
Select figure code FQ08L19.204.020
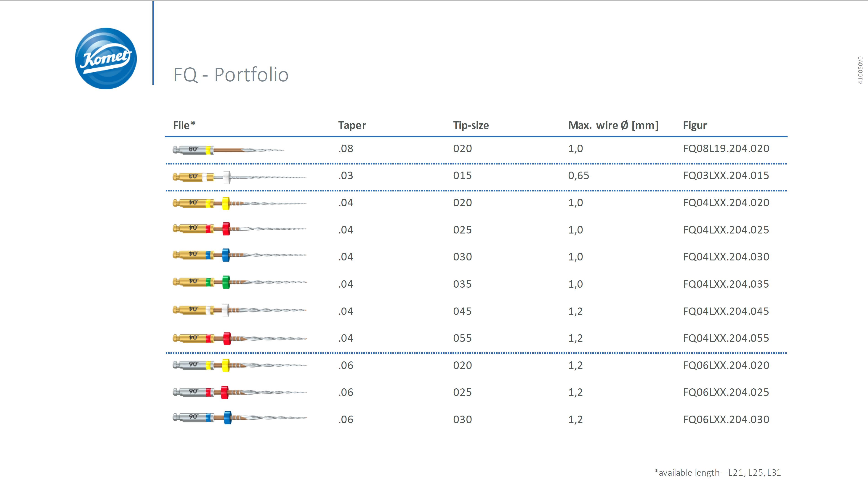click(726, 149)
